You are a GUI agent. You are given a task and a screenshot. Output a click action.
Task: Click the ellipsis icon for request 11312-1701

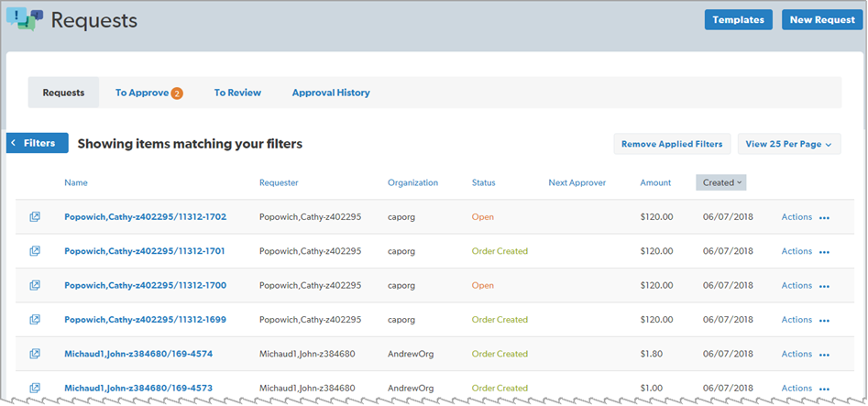click(x=824, y=252)
